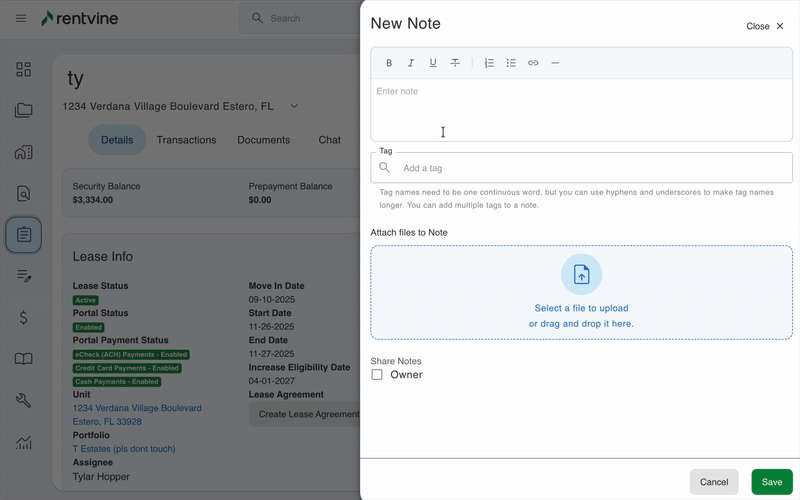Apply italic formatting in note toolbar
Screen dimensions: 800x500
click(411, 63)
